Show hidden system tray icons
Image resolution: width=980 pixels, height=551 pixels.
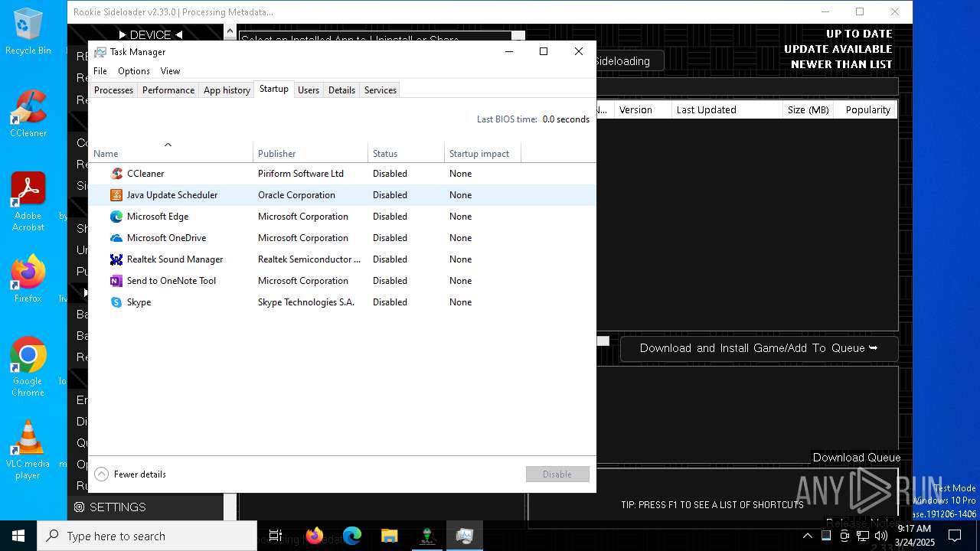coord(808,536)
